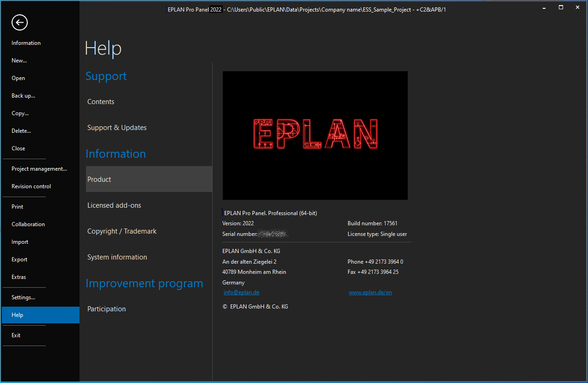
Task: Click the 40789 Monheim am Rhein text
Action: pyautogui.click(x=254, y=272)
